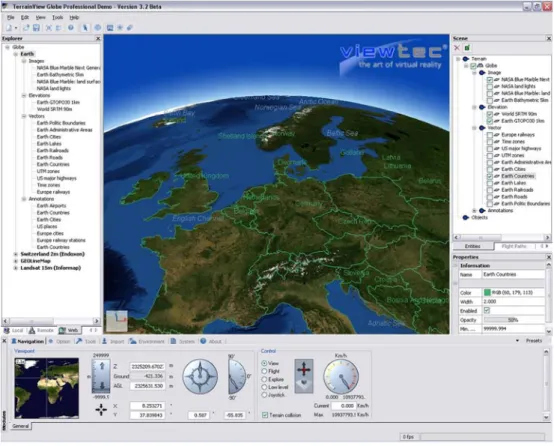Collapse the Vector group in Scene tree
Screen dimensions: 554x446
[x=475, y=128]
